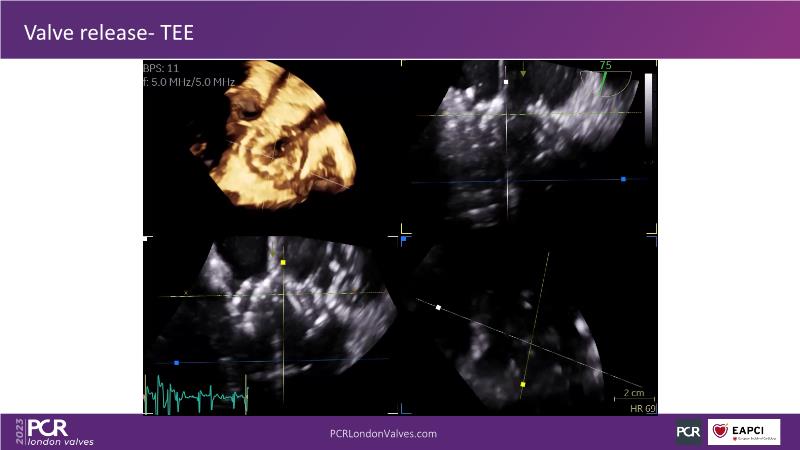Image resolution: width=800 pixels, height=450 pixels.
Task: Open the PCRLondonValves.com link
Action: (x=383, y=433)
